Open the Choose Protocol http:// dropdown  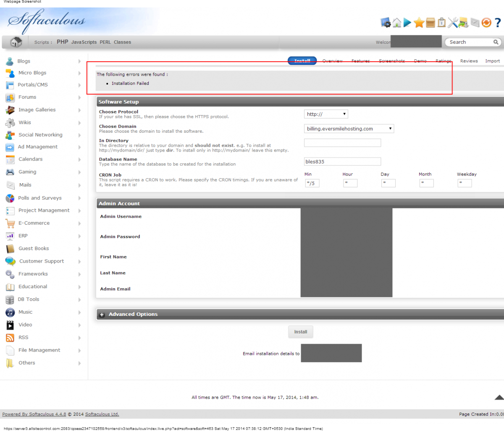pos(326,114)
